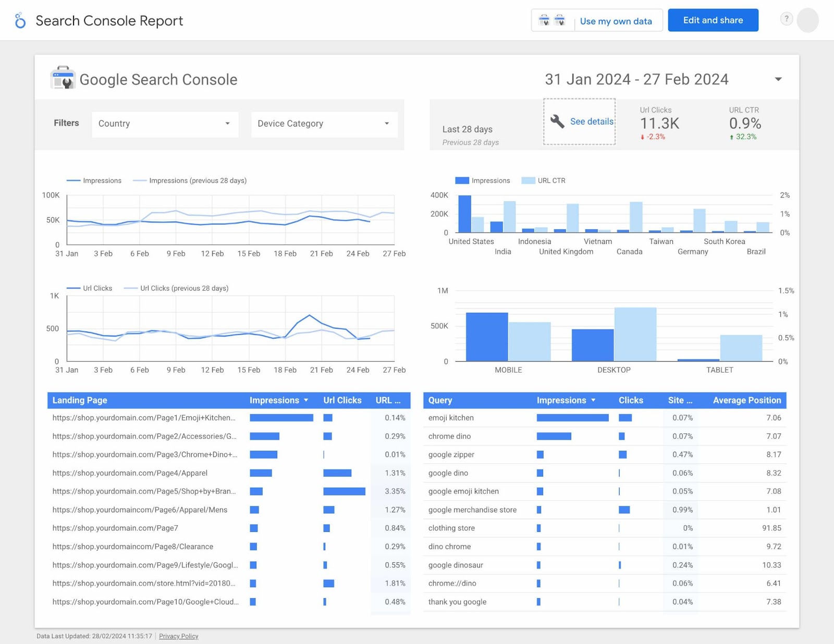Click the Looker Studio logo icon
This screenshot has width=834, height=644.
[x=20, y=20]
